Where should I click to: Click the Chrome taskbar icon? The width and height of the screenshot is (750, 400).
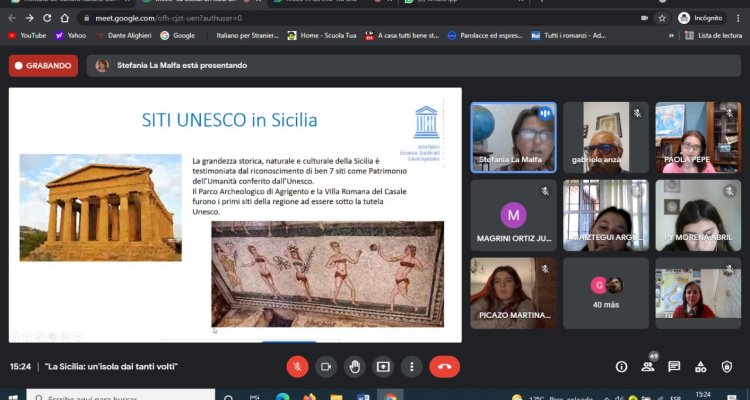[x=390, y=396]
